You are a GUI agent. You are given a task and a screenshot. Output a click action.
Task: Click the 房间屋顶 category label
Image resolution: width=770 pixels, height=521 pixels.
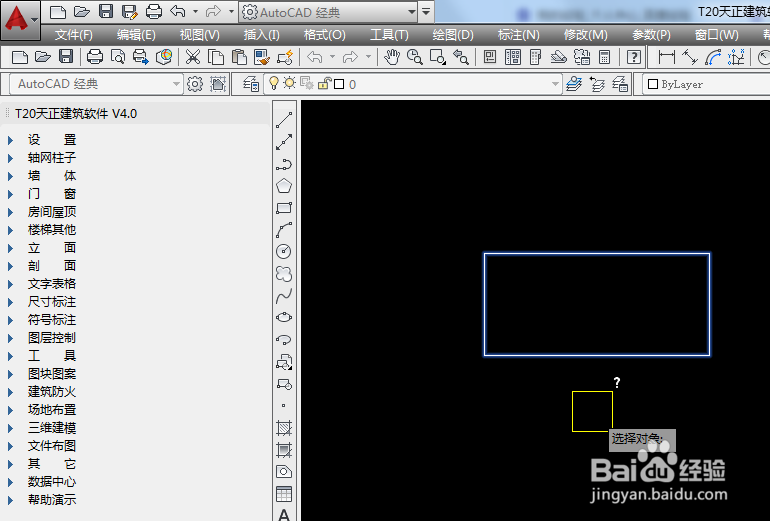click(52, 212)
